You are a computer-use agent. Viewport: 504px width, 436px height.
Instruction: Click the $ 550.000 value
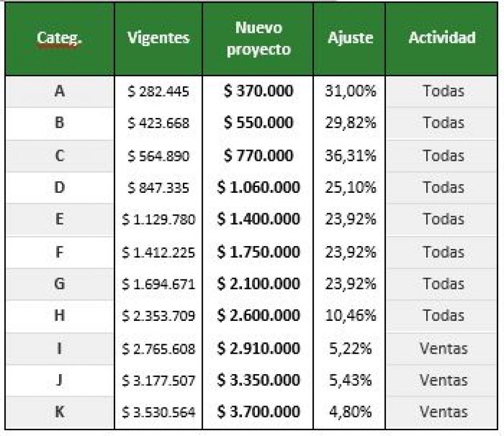(x=258, y=123)
